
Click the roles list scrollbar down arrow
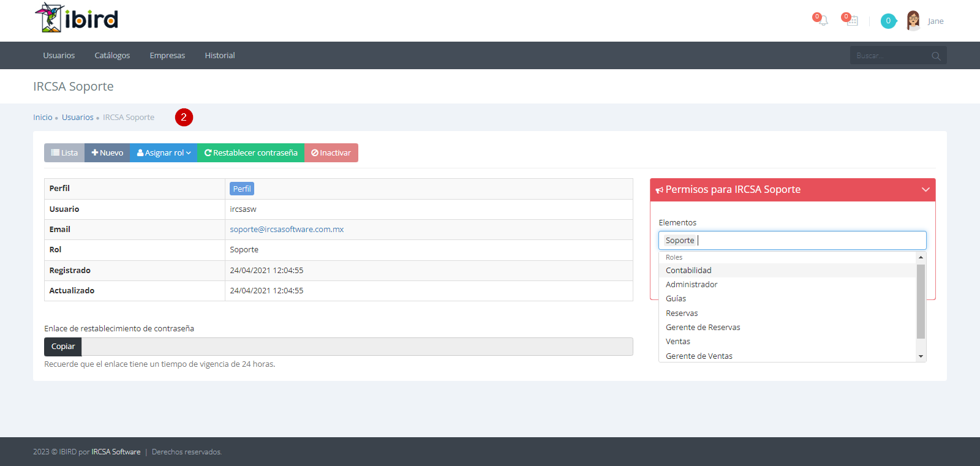point(921,356)
